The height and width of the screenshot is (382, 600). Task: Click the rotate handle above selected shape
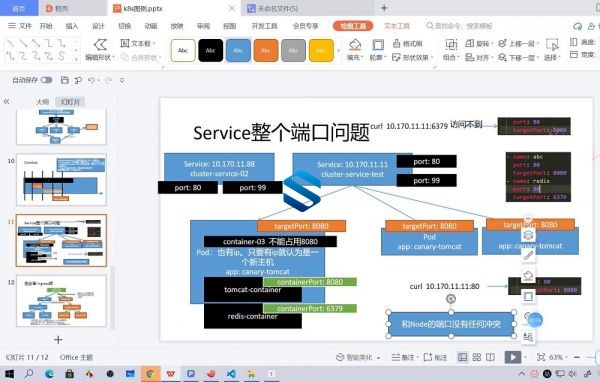click(451, 299)
